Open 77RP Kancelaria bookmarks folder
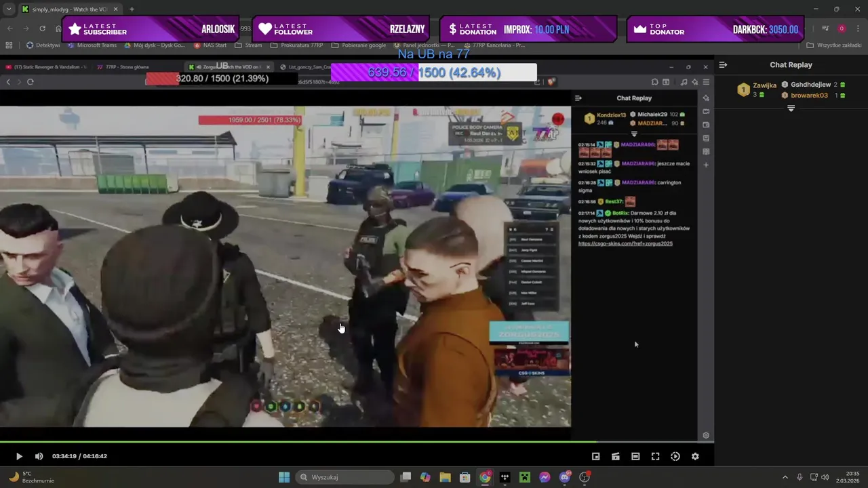This screenshot has width=868, height=488. coord(493,45)
